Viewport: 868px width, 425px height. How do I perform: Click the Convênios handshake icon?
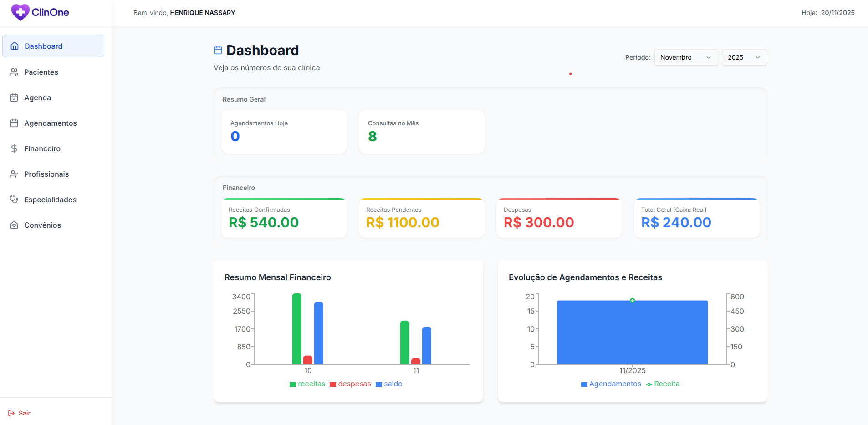coord(14,225)
